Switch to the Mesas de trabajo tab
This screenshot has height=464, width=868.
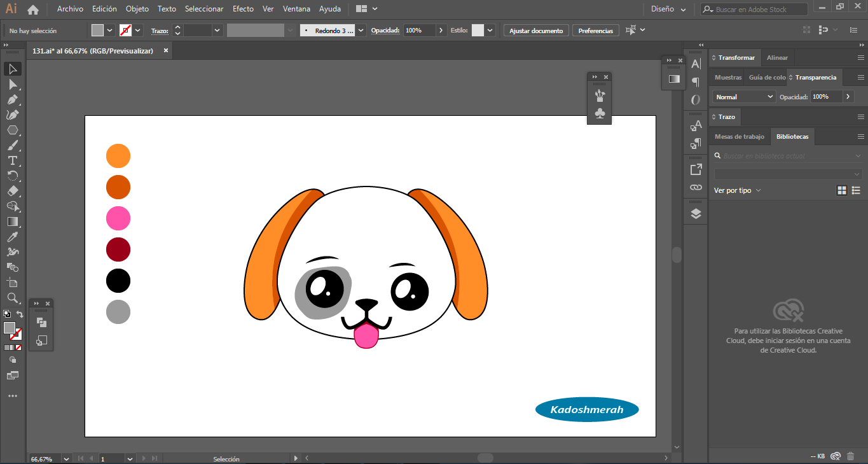point(740,137)
